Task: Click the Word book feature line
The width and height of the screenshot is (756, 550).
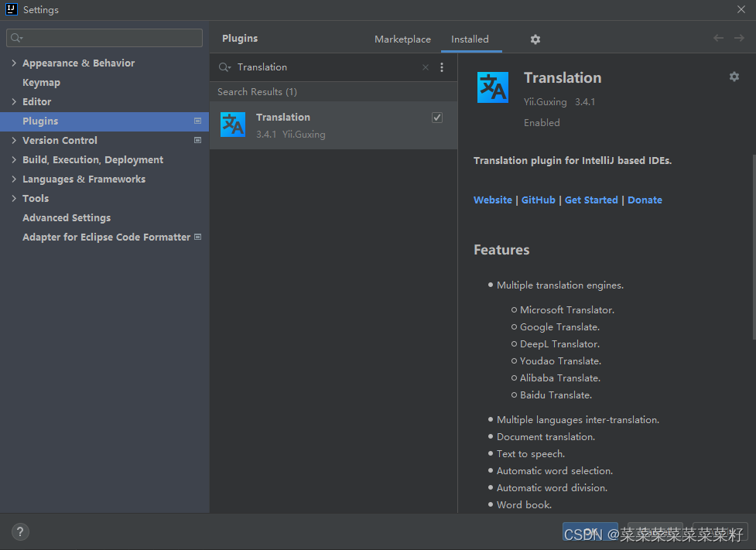Action: [x=524, y=505]
